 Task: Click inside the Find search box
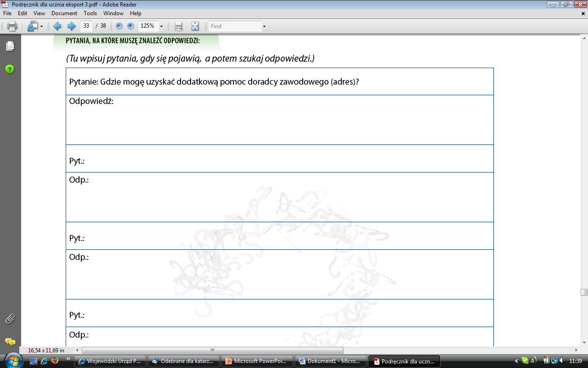[x=235, y=26]
